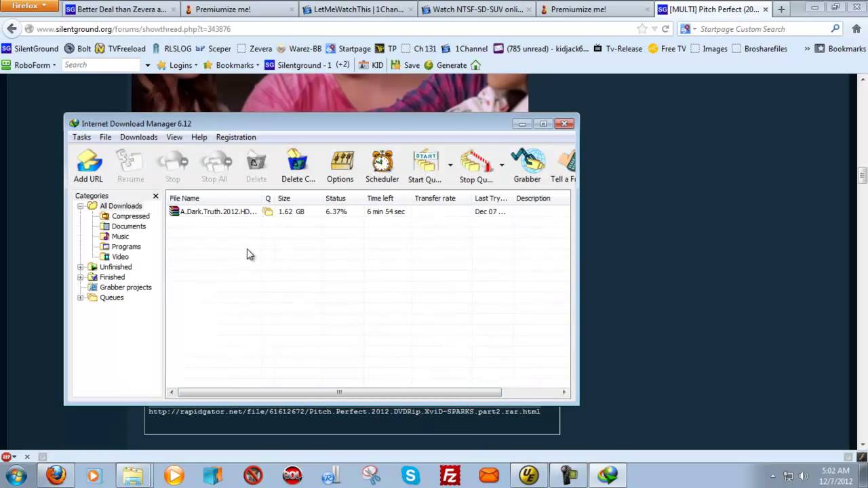Close the Categories panel with X
The height and width of the screenshot is (488, 868).
pyautogui.click(x=155, y=196)
